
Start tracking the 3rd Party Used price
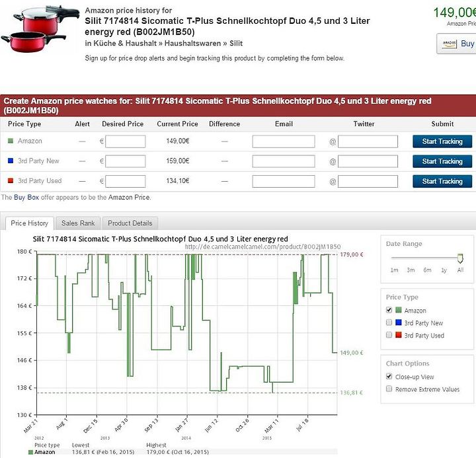point(442,181)
